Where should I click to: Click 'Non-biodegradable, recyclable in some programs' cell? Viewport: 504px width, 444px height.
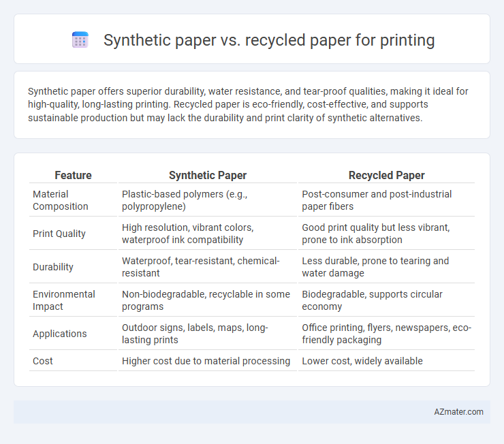click(x=208, y=300)
